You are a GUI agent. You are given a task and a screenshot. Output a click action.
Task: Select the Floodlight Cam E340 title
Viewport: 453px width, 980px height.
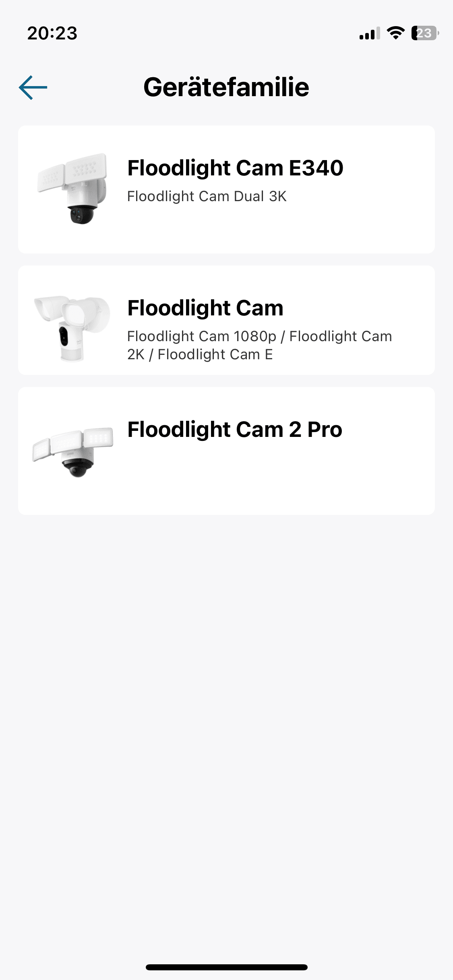coord(235,168)
